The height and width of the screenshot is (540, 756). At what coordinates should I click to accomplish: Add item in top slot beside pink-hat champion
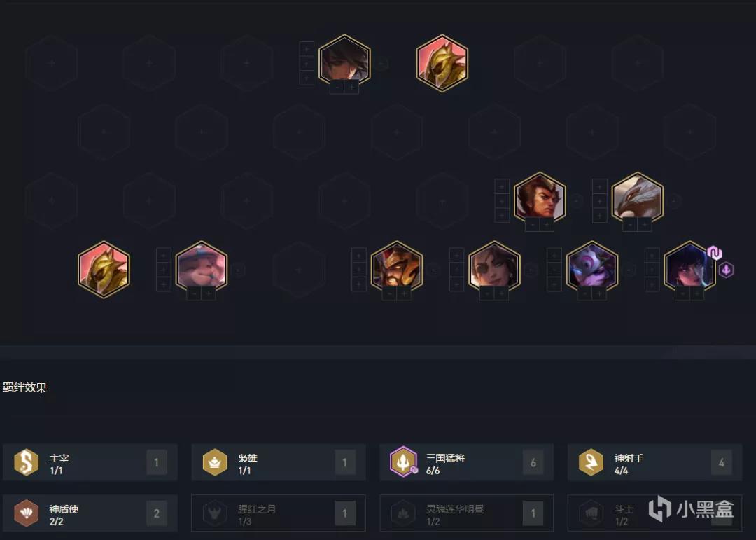point(163,255)
